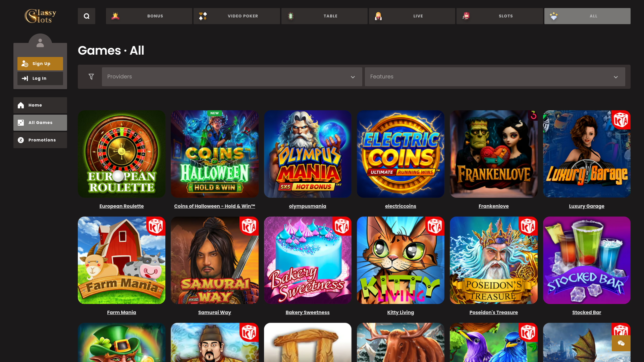Select the Live dealer icon
644x362 pixels.
pyautogui.click(x=378, y=16)
